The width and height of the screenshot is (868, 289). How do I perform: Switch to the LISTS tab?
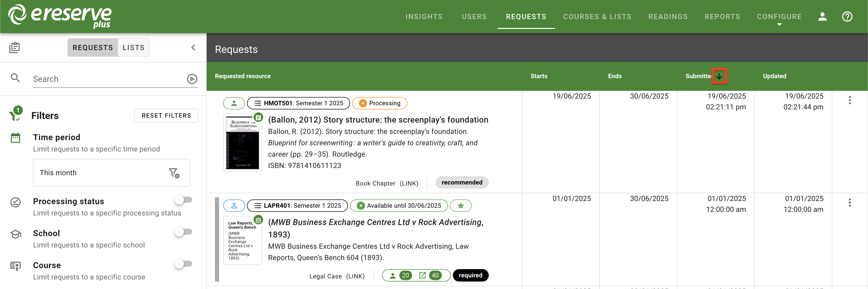pos(134,47)
